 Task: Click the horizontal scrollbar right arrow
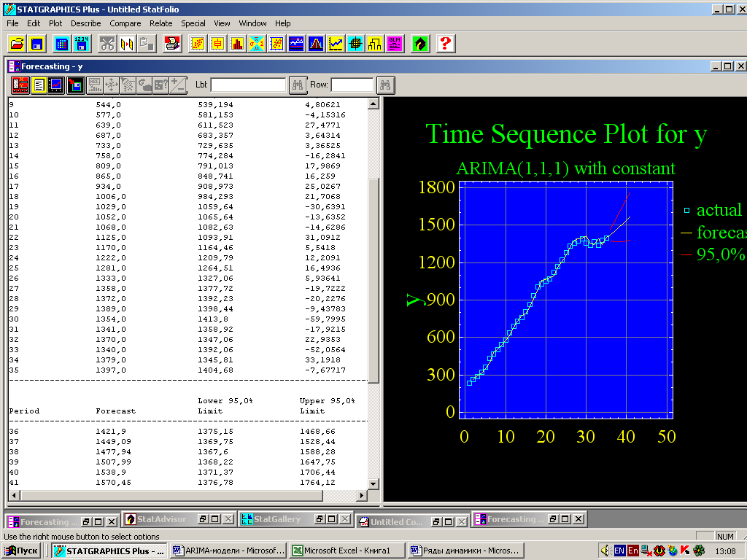362,496
